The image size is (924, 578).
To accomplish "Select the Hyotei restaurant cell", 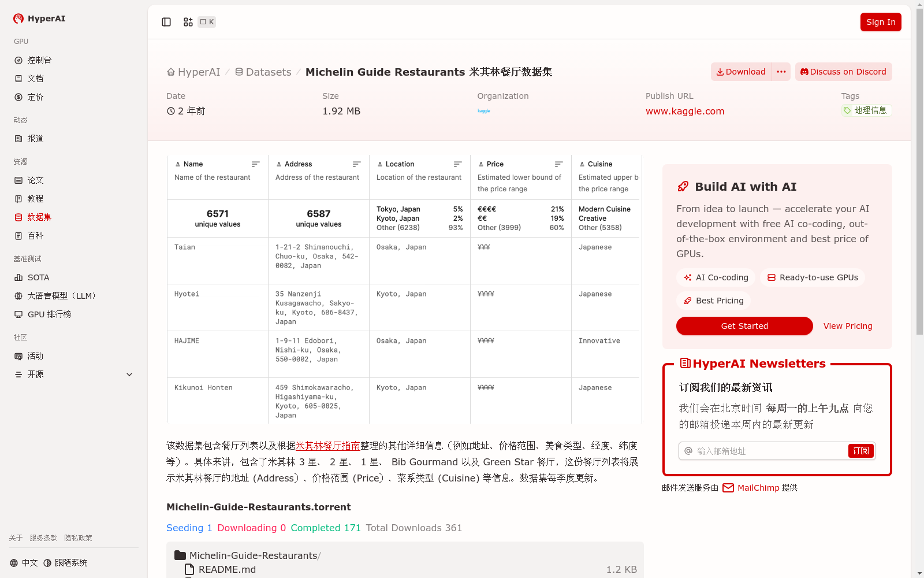I will click(x=218, y=307).
